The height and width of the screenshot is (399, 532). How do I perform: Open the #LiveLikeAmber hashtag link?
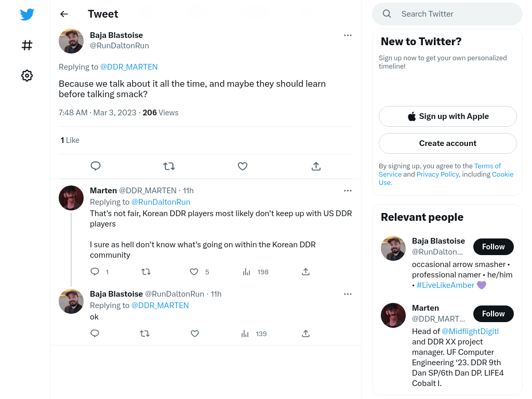click(445, 285)
